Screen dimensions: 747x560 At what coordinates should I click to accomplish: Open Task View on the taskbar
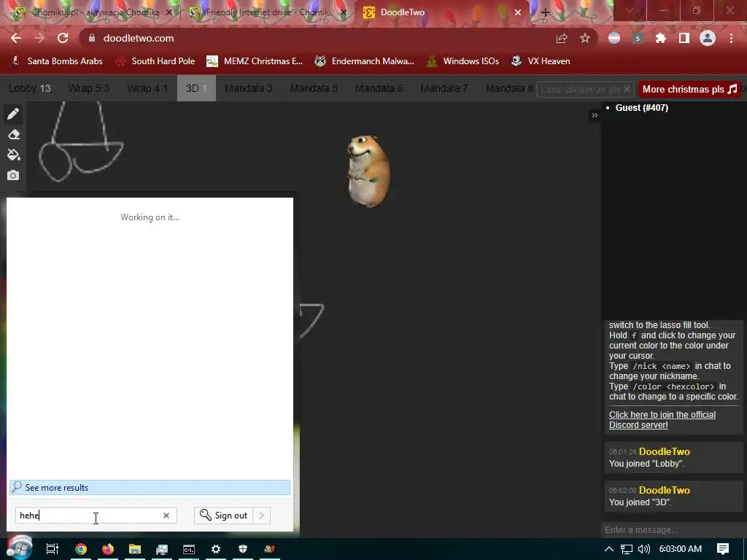[53, 549]
